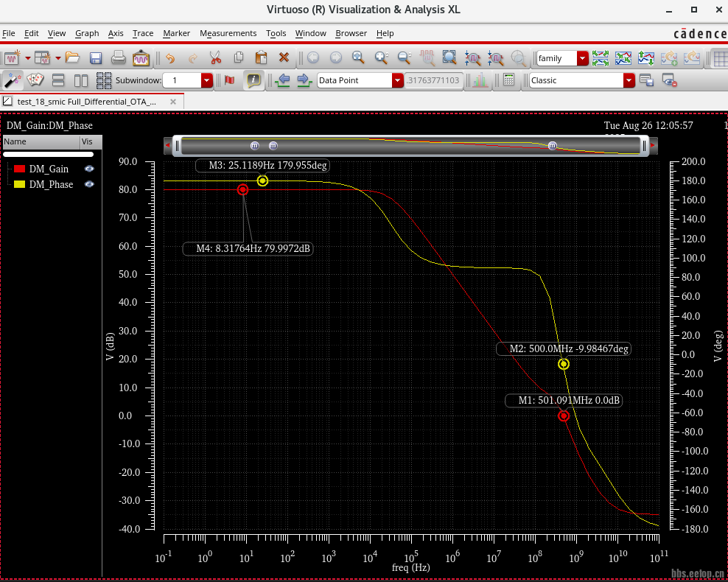Select the M1 marker at 0.0dB
This screenshot has width=728, height=582.
coord(564,416)
